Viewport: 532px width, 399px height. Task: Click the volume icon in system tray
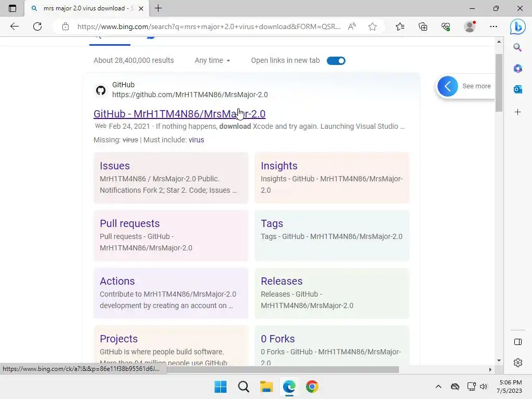click(484, 387)
